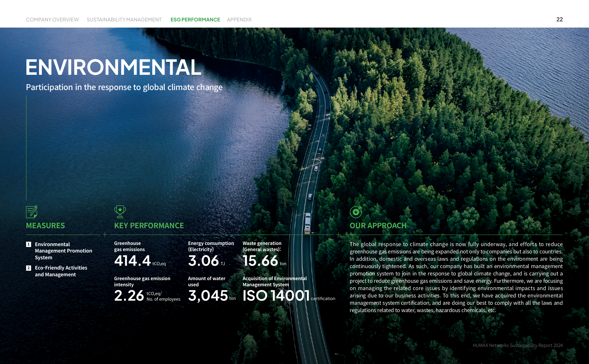Click HUMAX Networks Sustainability Report 2024 footer
589x364 pixels.
point(518,346)
